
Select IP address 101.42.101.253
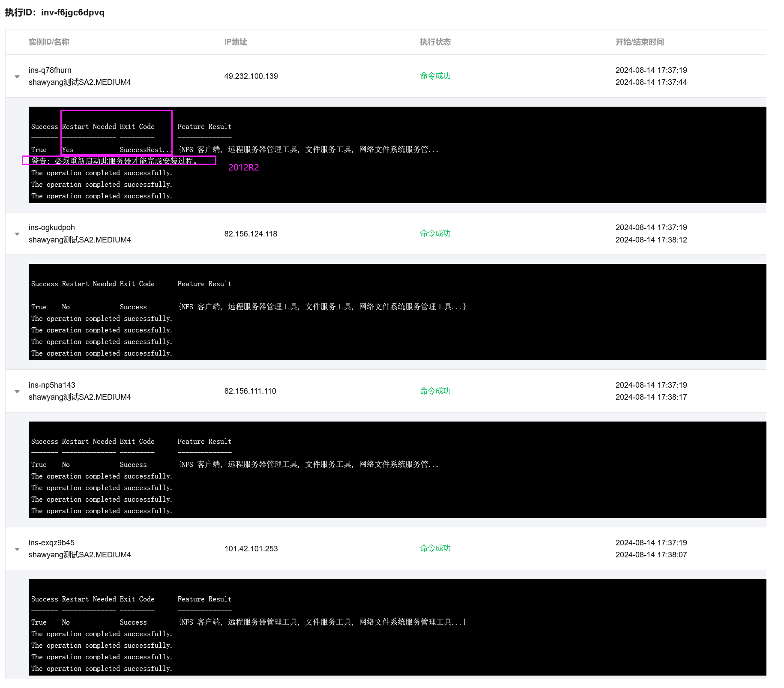point(251,549)
